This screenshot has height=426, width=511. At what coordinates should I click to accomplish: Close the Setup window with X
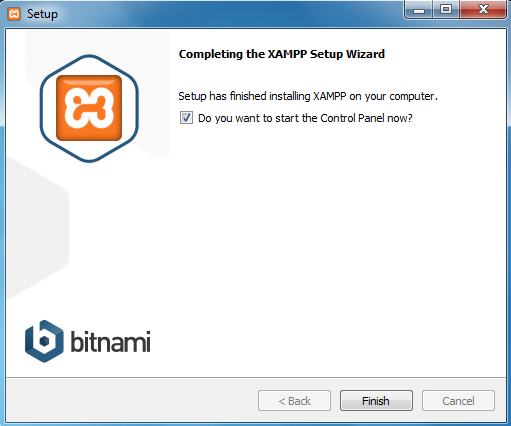point(483,10)
